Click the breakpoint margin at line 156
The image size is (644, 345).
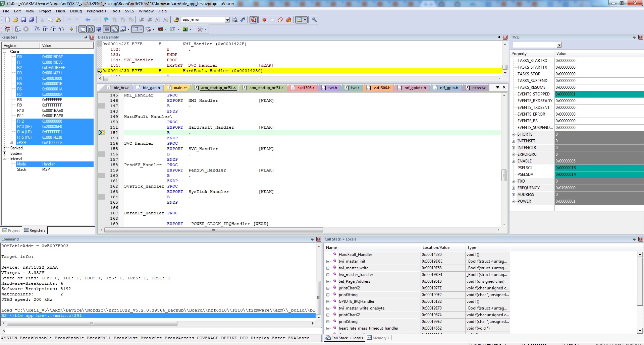pos(102,154)
